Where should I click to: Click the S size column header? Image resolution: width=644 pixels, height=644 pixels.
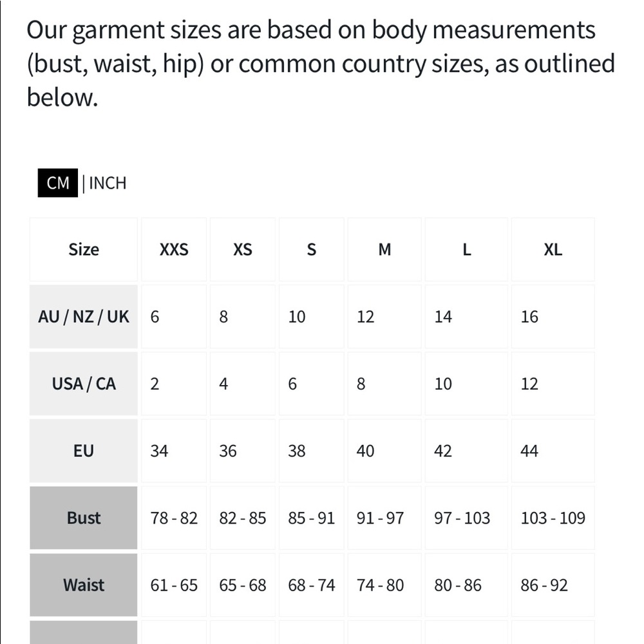(x=311, y=249)
